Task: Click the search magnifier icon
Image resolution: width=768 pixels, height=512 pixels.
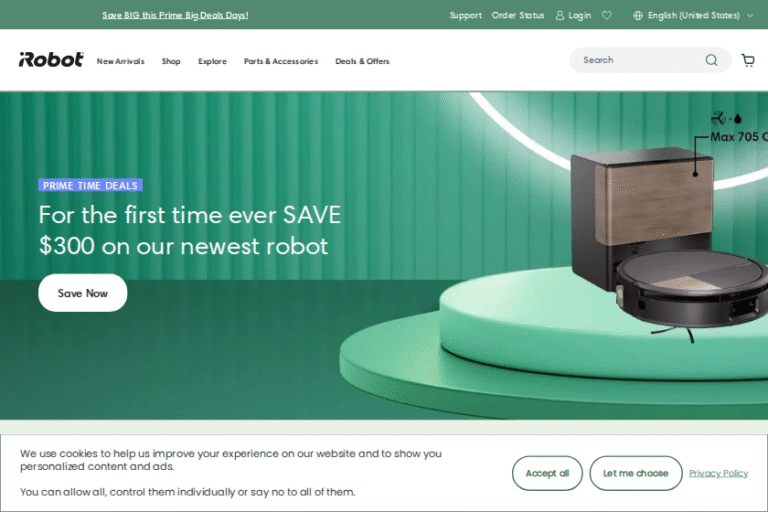Action: 711,60
